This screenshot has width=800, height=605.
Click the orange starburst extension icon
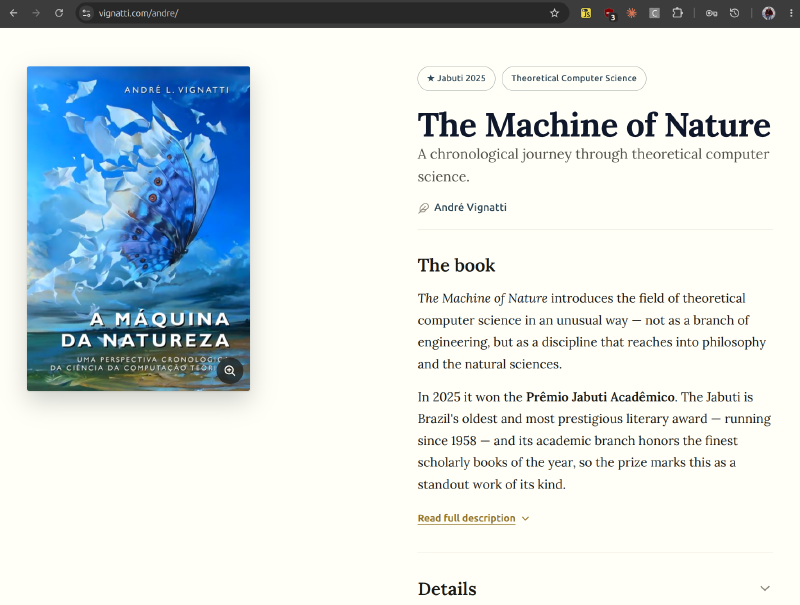click(x=632, y=13)
